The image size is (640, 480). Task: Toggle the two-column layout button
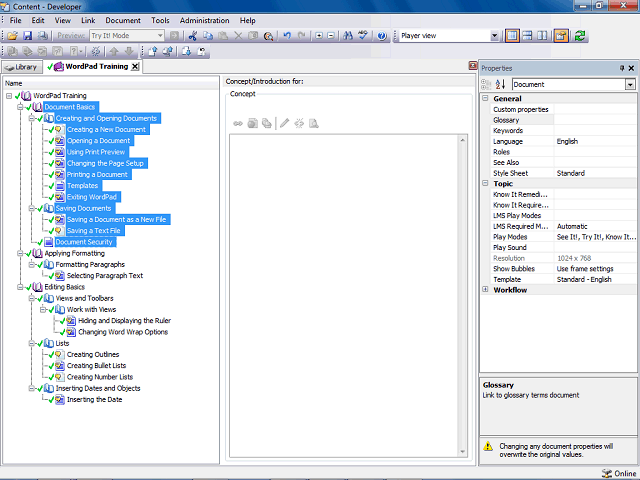(x=542, y=36)
